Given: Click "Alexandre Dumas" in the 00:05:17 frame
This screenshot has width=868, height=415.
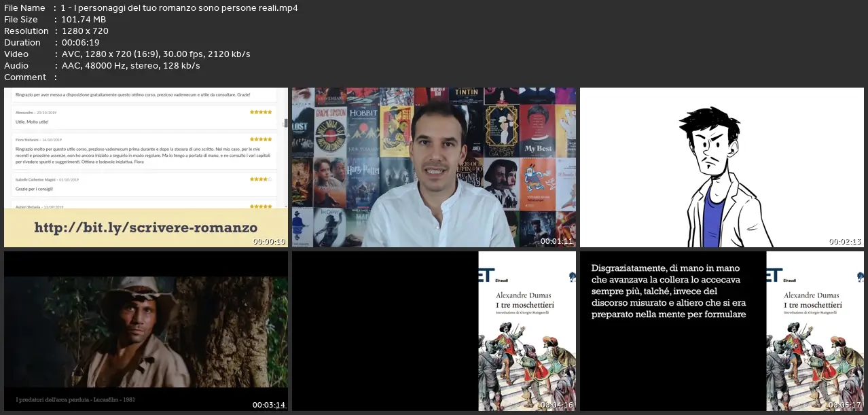Looking at the screenshot, I should [x=812, y=295].
